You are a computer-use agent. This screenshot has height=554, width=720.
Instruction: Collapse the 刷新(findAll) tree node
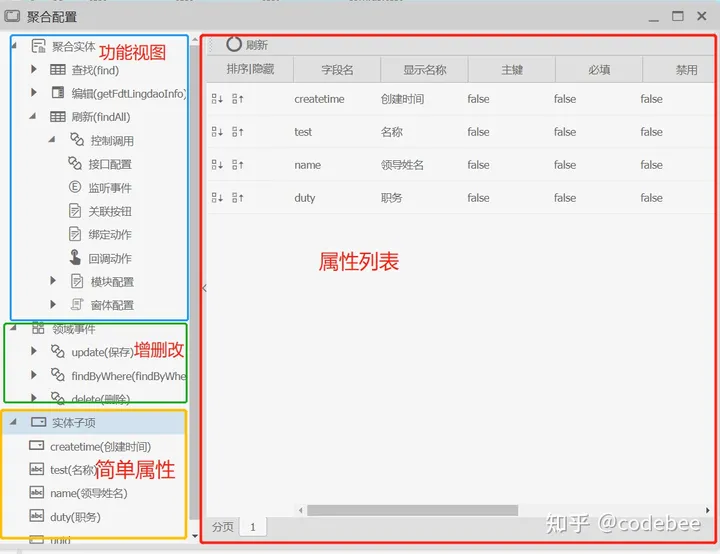[x=33, y=116]
